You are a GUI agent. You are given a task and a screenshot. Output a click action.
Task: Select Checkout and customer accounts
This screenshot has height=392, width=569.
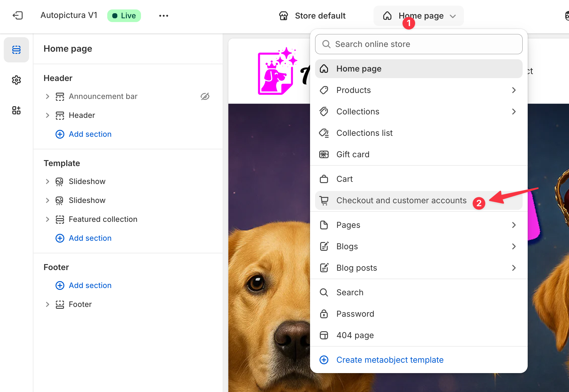(x=401, y=200)
